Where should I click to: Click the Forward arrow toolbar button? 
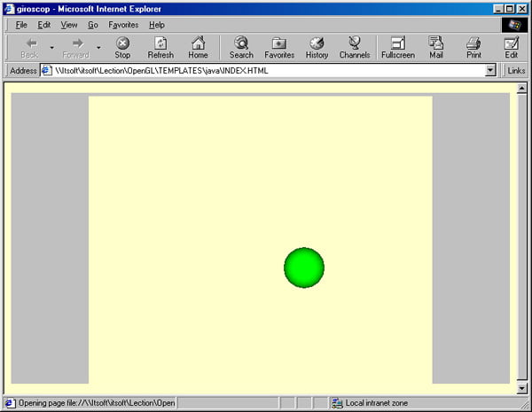[76, 48]
